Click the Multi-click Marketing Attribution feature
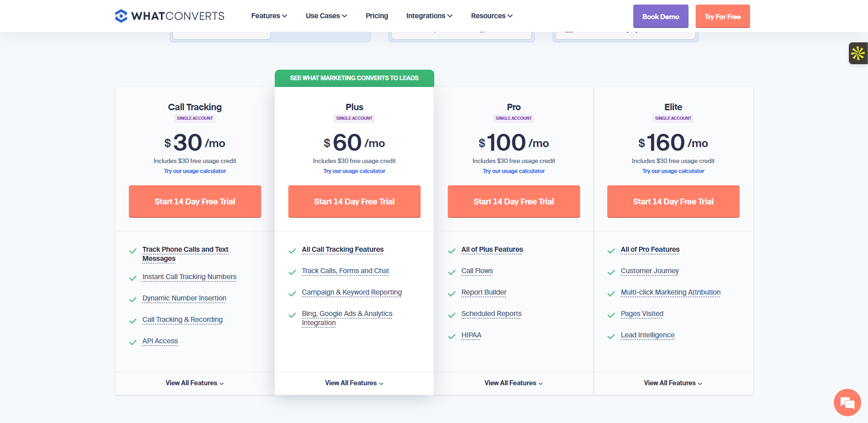Screen dimensions: 868x423 [670, 292]
